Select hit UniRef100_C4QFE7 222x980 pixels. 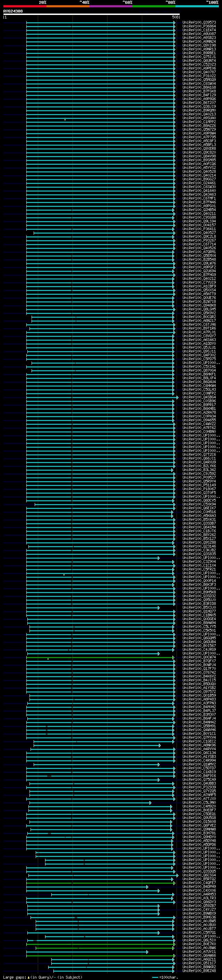click(199, 883)
